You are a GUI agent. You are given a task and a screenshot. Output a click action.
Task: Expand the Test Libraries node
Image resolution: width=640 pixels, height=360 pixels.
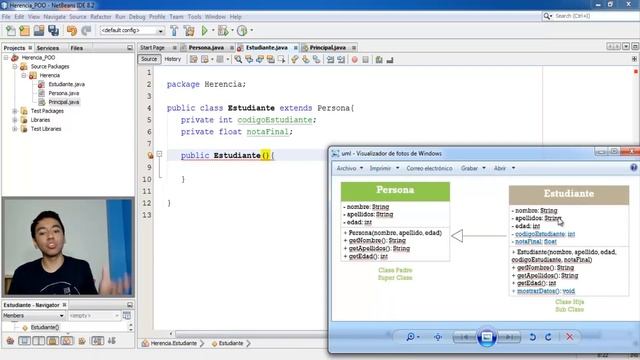pos(15,129)
